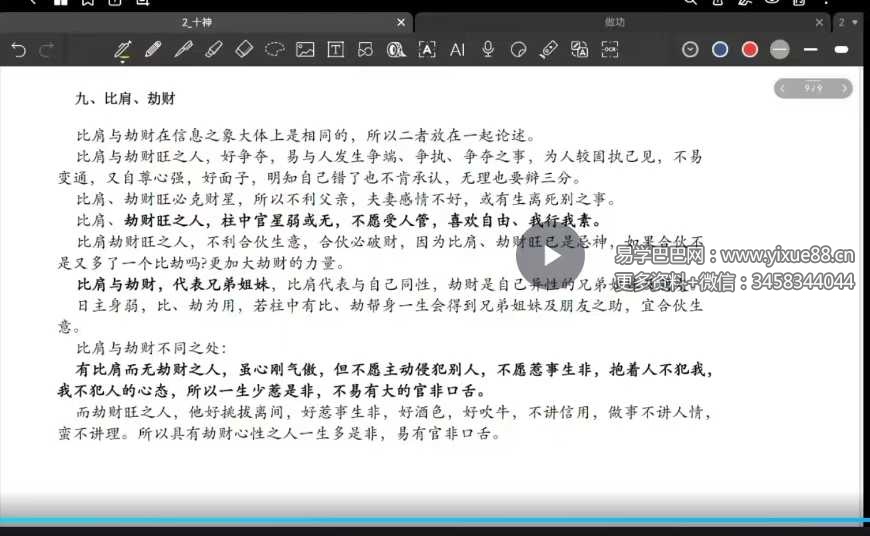870x536 pixels.
Task: Go to the previous page in the page indicator
Action: click(x=783, y=89)
